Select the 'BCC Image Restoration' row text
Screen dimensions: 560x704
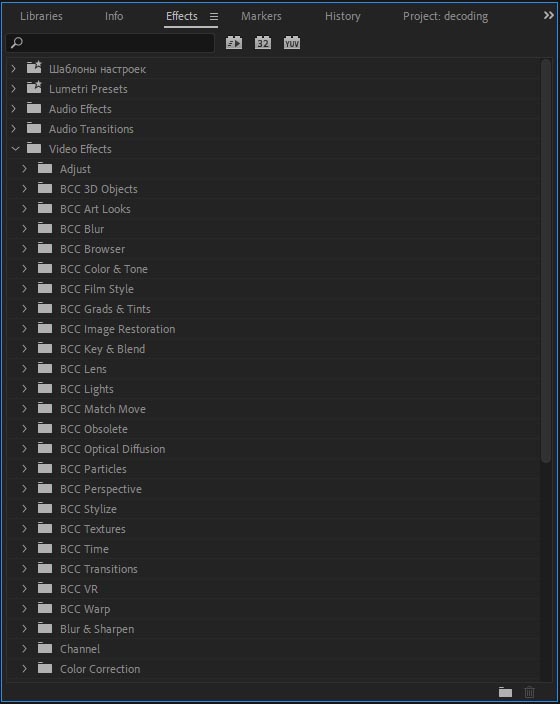(118, 329)
